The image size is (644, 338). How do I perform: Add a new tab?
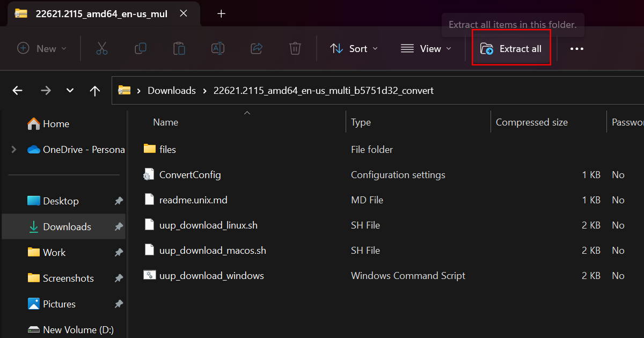point(221,14)
